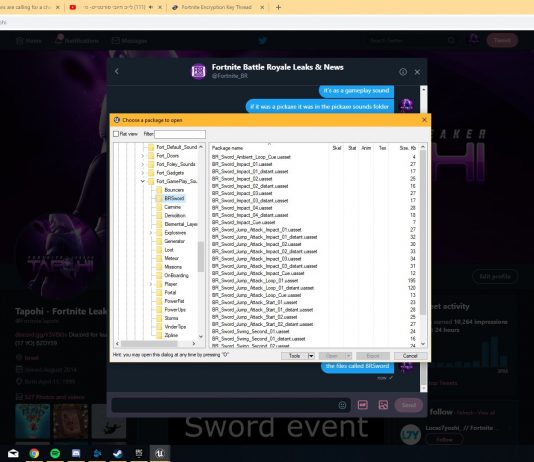Select the Storms folder in the tree
The height and width of the screenshot is (462, 534).
(171, 318)
